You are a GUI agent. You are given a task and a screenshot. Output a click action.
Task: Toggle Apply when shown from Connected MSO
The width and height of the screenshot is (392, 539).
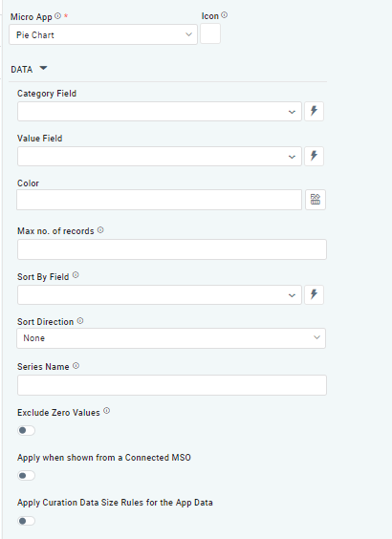[x=26, y=475]
